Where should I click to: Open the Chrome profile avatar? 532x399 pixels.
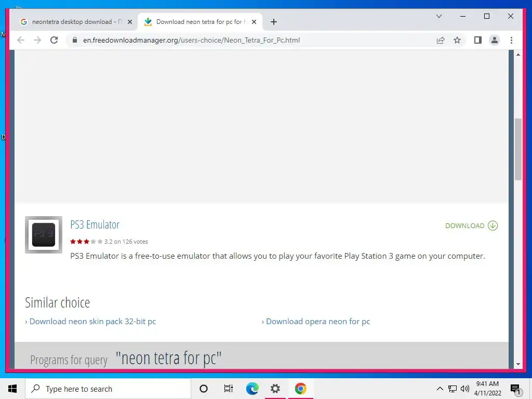495,40
